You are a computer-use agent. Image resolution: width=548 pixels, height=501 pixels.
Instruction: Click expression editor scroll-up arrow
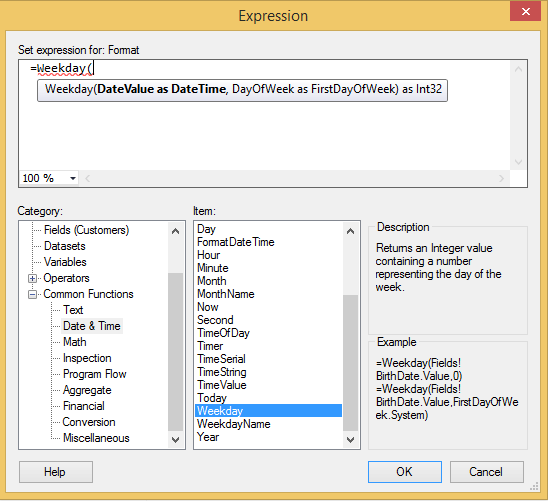(x=518, y=69)
